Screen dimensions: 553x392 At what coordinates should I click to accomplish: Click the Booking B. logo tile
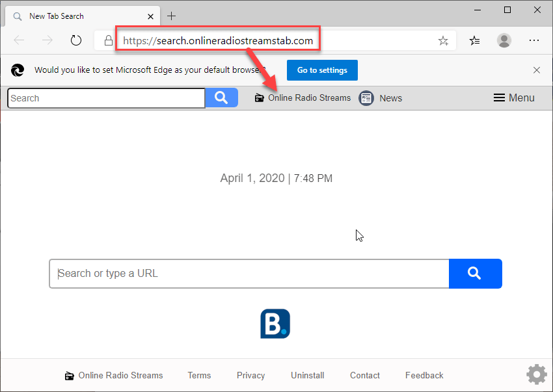click(275, 324)
